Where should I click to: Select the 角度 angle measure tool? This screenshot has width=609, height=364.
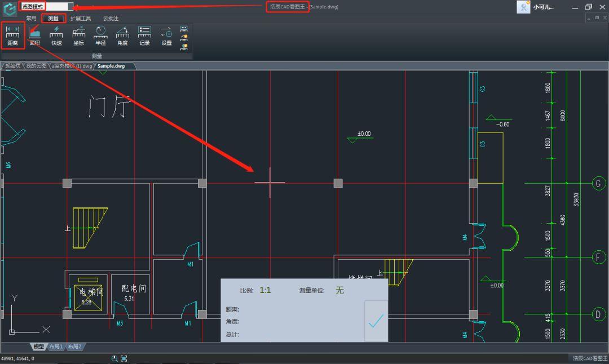[x=122, y=35]
